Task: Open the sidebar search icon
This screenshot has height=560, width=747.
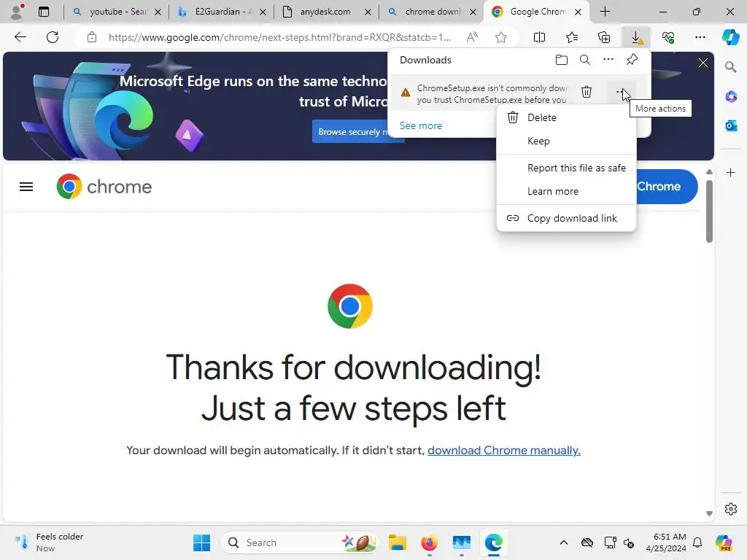Action: (731, 67)
